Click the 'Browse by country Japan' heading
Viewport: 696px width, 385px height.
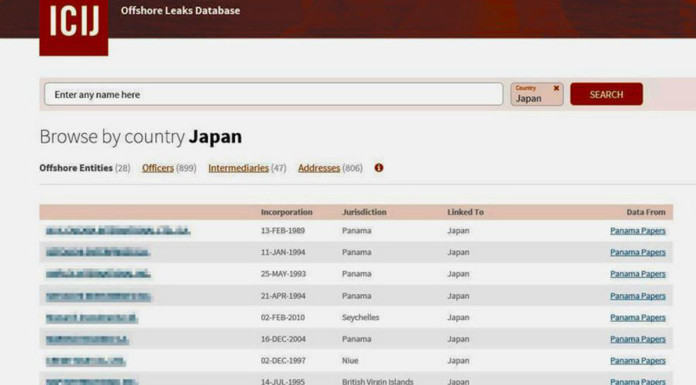tap(141, 137)
